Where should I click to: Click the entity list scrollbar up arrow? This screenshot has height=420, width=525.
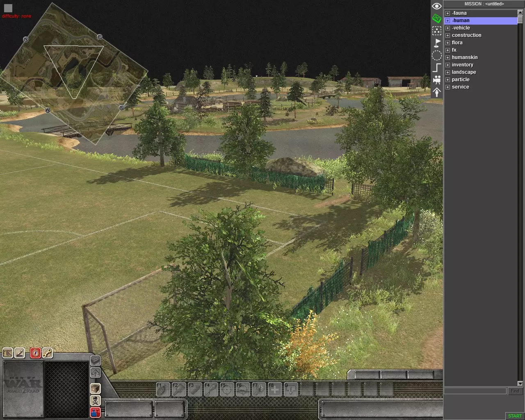click(520, 14)
